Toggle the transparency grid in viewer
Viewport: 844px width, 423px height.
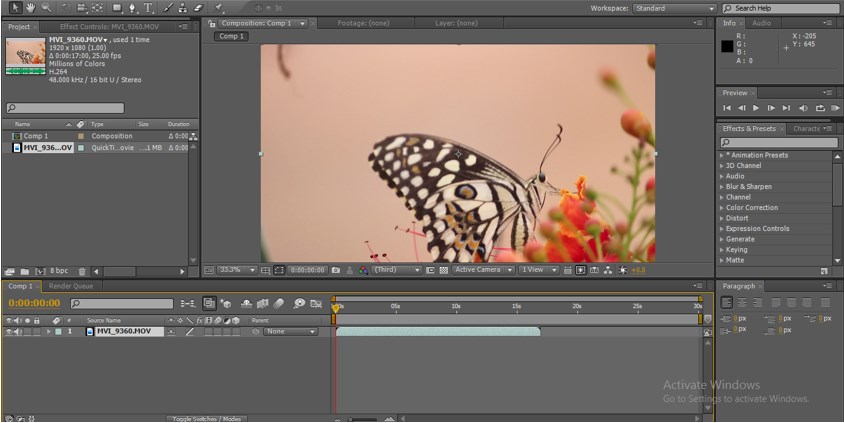[443, 270]
